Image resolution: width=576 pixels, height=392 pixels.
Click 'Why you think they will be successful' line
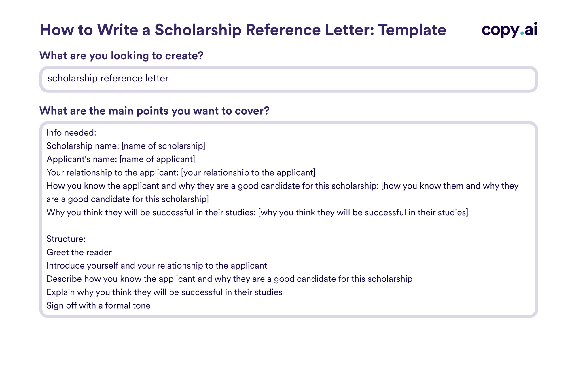pos(257,212)
